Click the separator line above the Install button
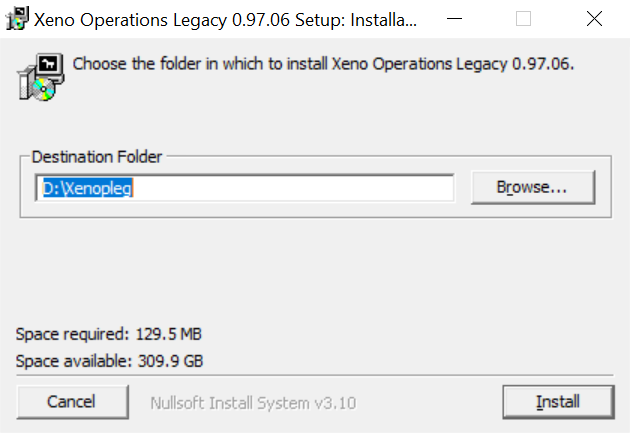Image resolution: width=630 pixels, height=433 pixels. tap(315, 375)
